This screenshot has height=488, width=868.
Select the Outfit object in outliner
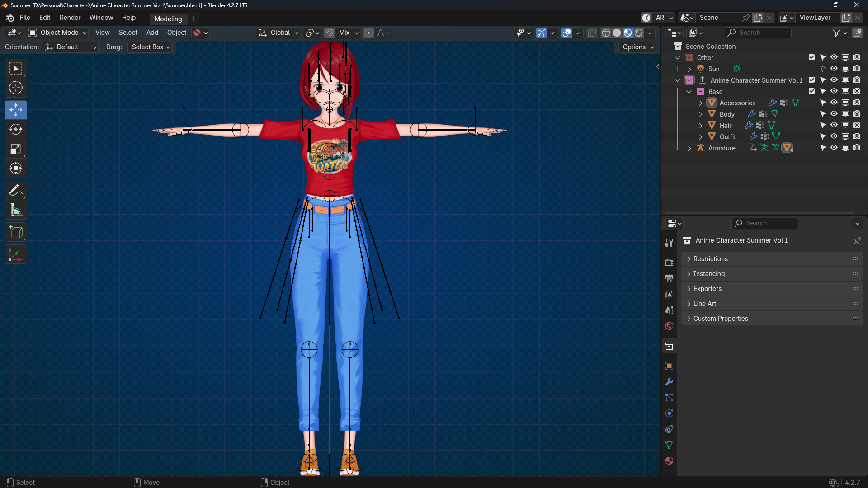coord(727,136)
